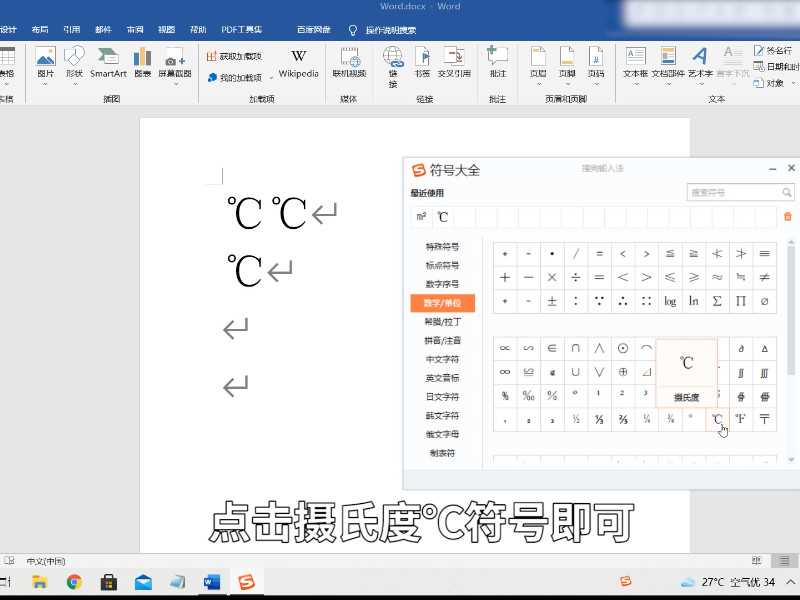Insert the ≠ not-equal symbol
The image size is (800, 600).
pyautogui.click(x=765, y=277)
